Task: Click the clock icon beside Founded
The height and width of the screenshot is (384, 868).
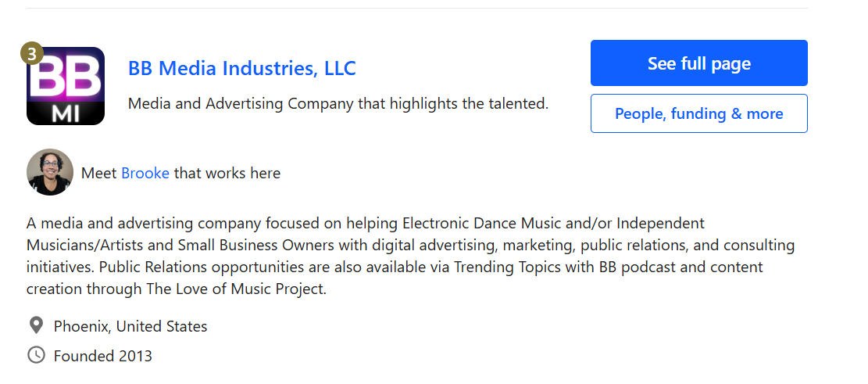Action: tap(36, 355)
